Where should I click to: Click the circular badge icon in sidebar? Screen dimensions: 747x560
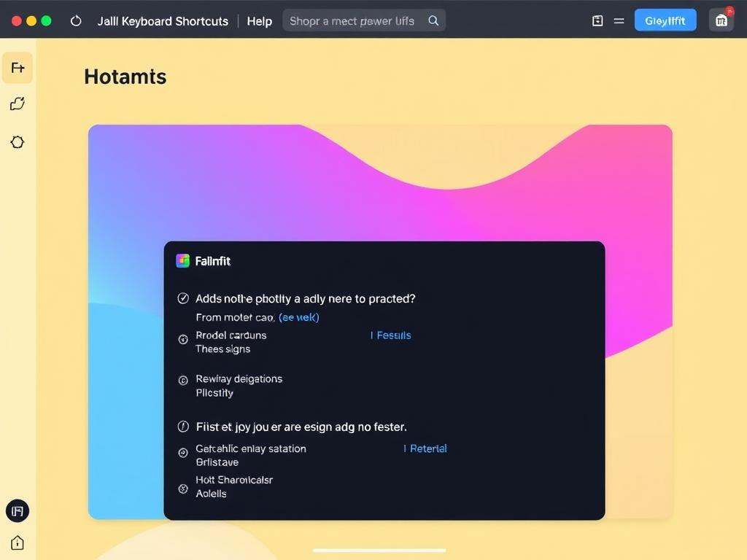click(x=18, y=142)
